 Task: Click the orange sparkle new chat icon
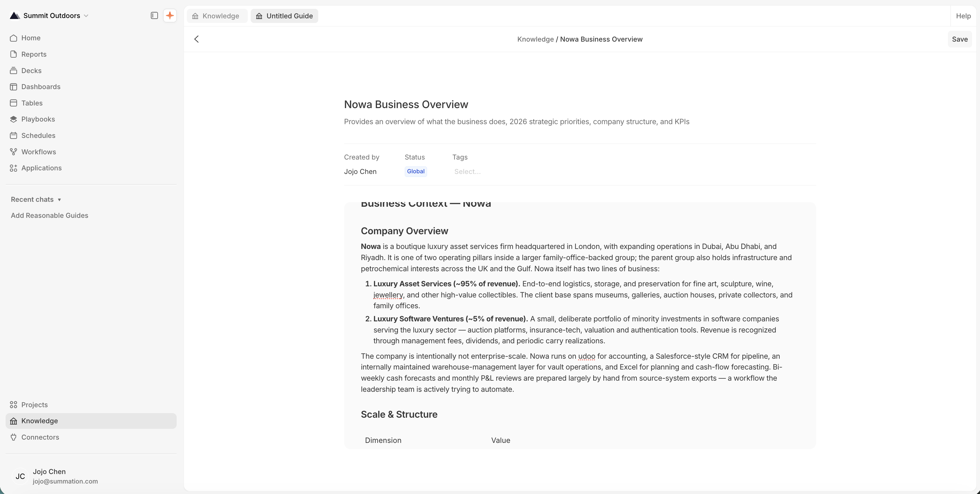pos(170,16)
